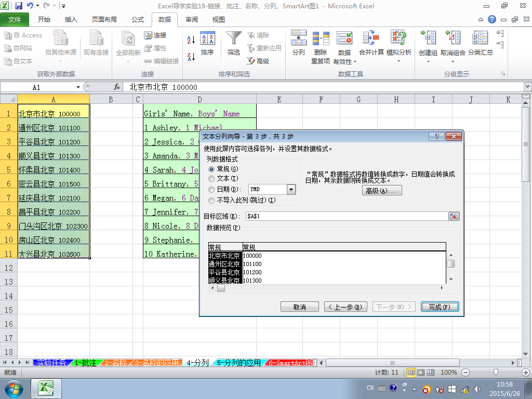Click Text to Columns (分列) icon
Image resolution: width=532 pixels, height=399 pixels.
click(299, 43)
